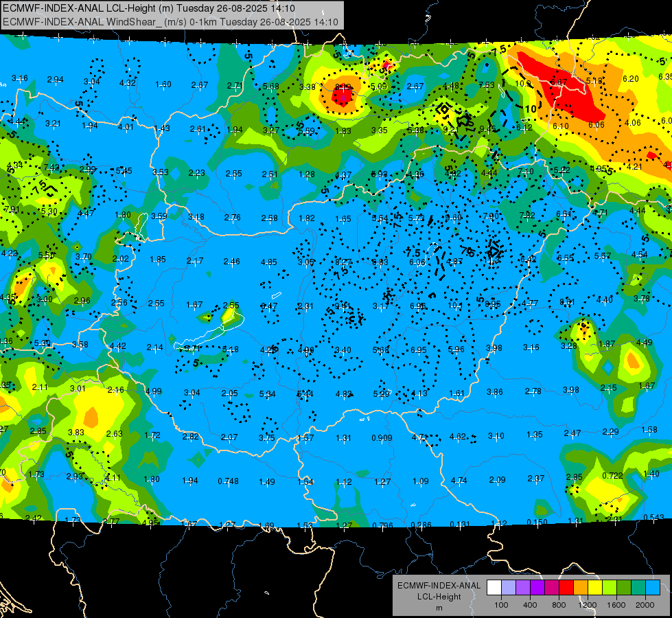The width and height of the screenshot is (672, 618).
Task: Click the legend tick label 400
Action: [530, 605]
